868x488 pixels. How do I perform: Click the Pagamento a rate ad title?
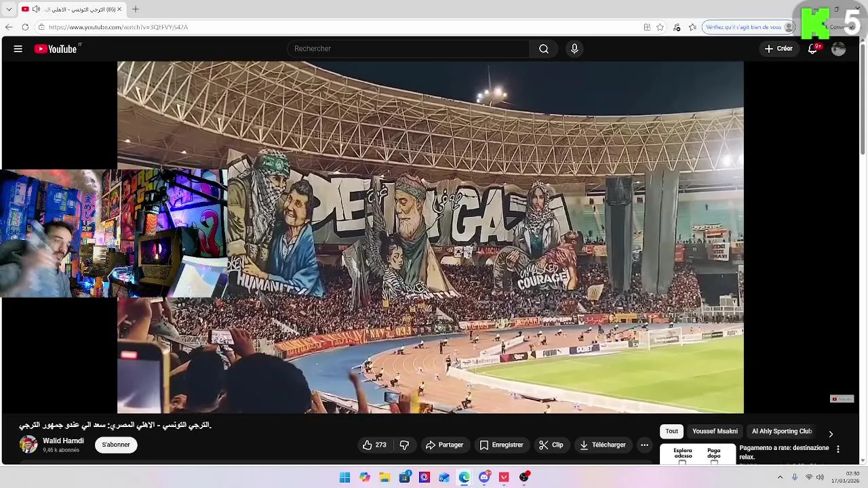pos(784,452)
